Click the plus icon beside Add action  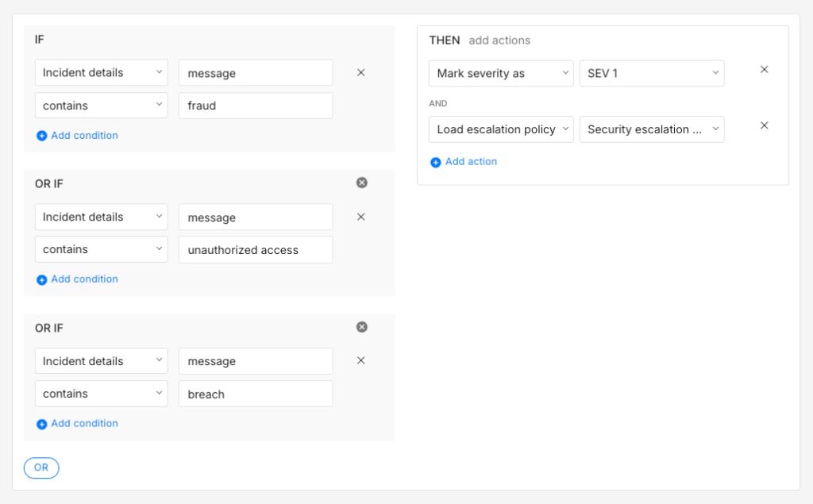pyautogui.click(x=435, y=162)
